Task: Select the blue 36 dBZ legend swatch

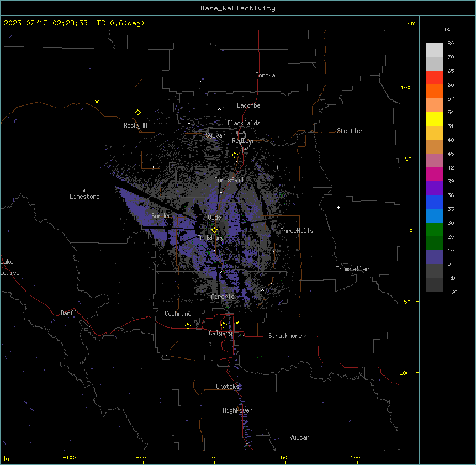Action: click(x=434, y=202)
